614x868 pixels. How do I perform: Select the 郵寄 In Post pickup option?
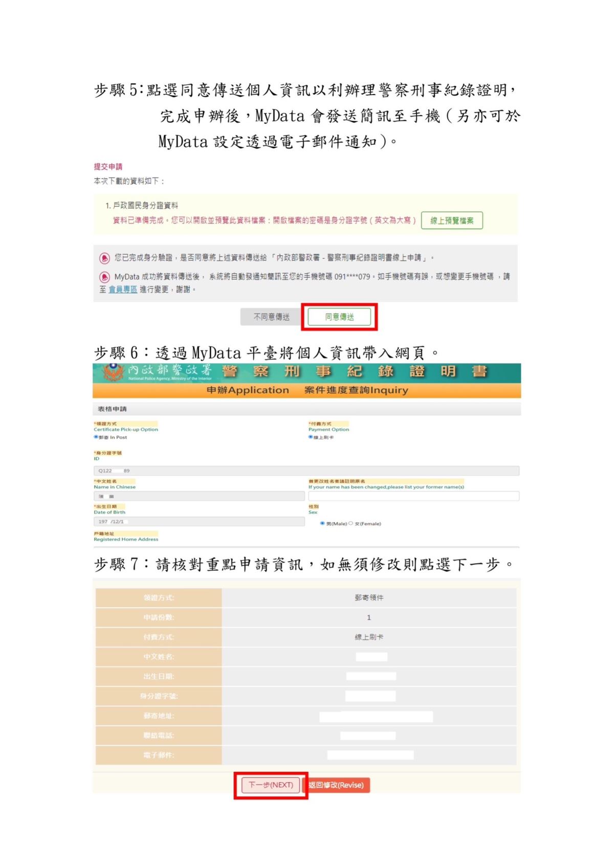(96, 437)
